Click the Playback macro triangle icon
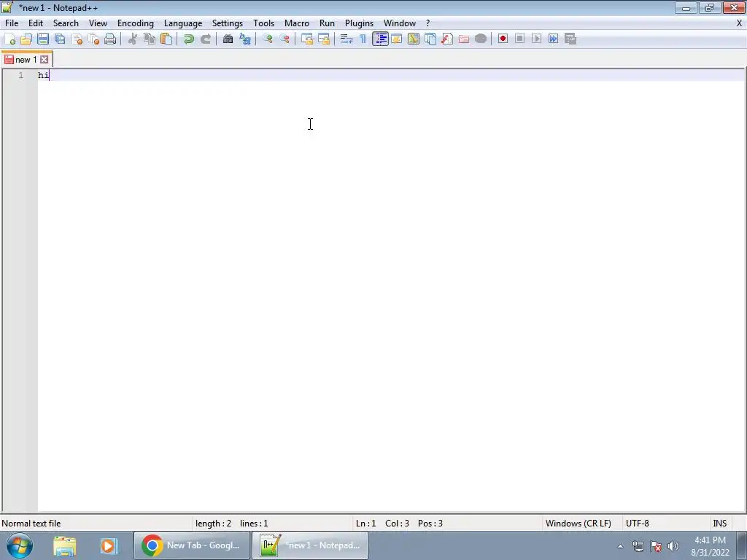This screenshot has height=560, width=747. click(x=536, y=39)
